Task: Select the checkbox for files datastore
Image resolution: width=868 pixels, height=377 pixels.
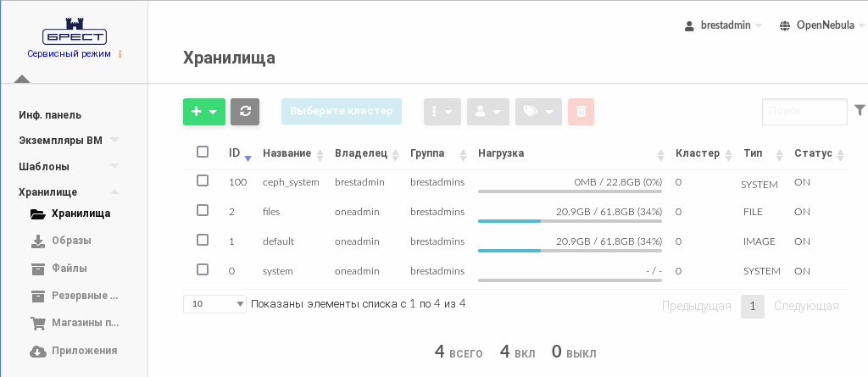Action: click(x=203, y=210)
